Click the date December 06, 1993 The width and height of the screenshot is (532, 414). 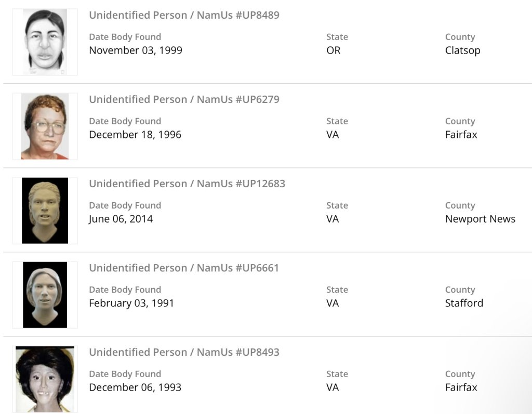[135, 387]
